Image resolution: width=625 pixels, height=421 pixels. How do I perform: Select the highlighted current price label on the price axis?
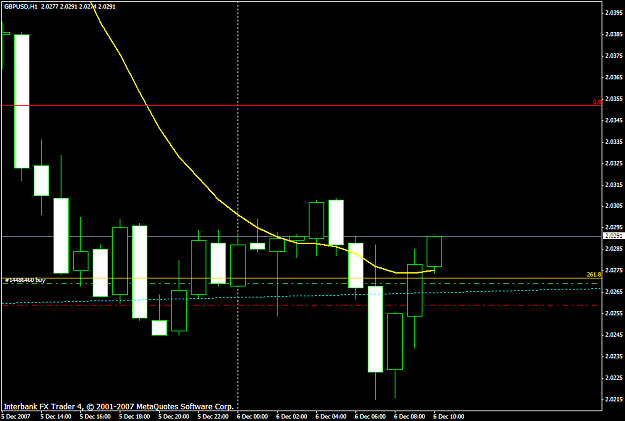tap(613, 236)
